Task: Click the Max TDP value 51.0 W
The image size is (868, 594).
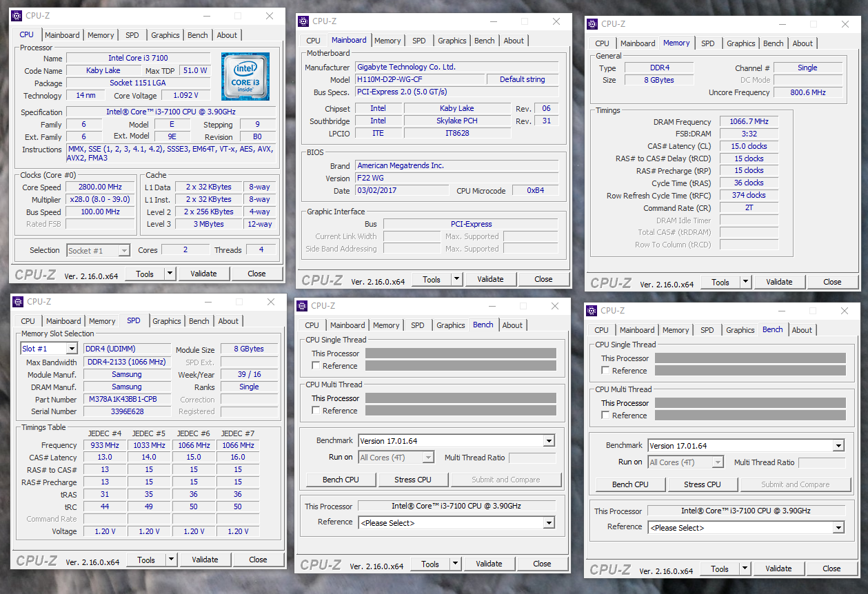Action: (194, 70)
